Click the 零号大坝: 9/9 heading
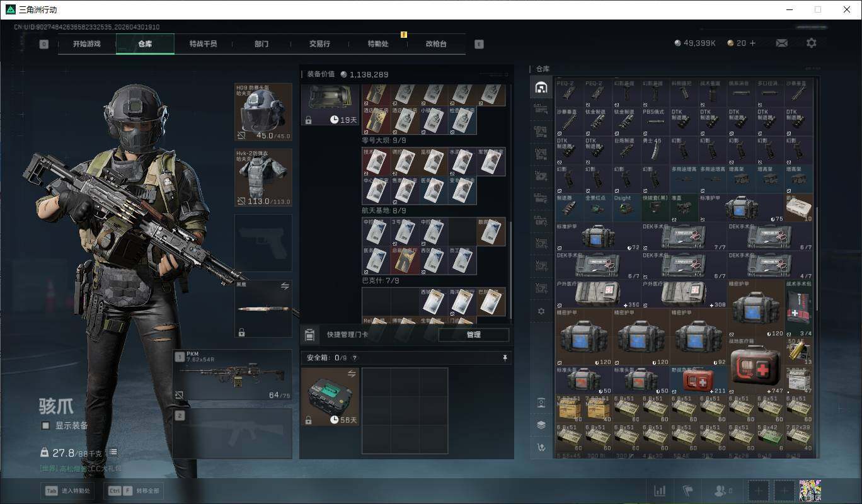862x504 pixels. coord(384,140)
